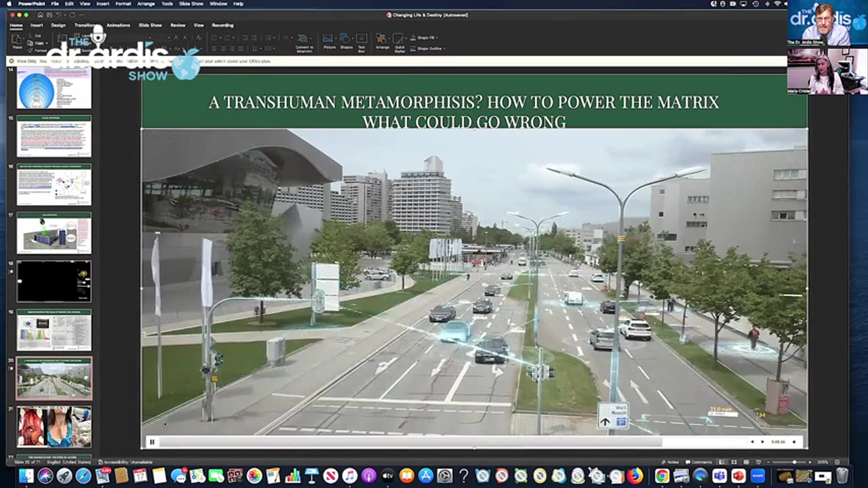
Task: Open Safari from the dock
Action: [83, 476]
